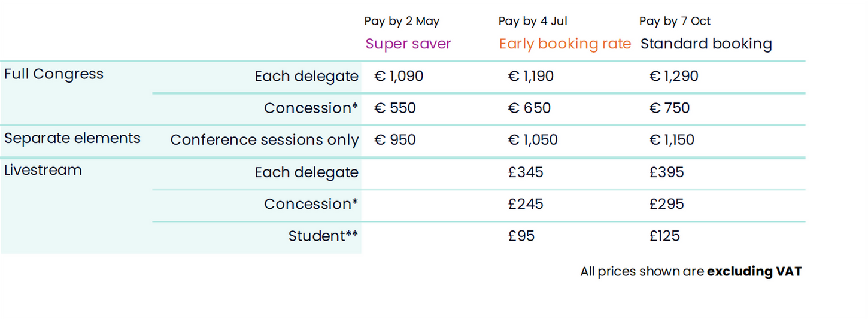Click the € 550 concession price
Image resolution: width=868 pixels, height=319 pixels.
click(x=395, y=108)
